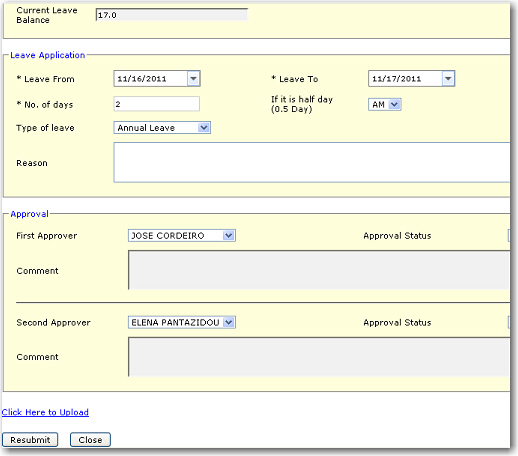Follow the Click Here to Upload link
This screenshot has width=518, height=456.
(45, 412)
